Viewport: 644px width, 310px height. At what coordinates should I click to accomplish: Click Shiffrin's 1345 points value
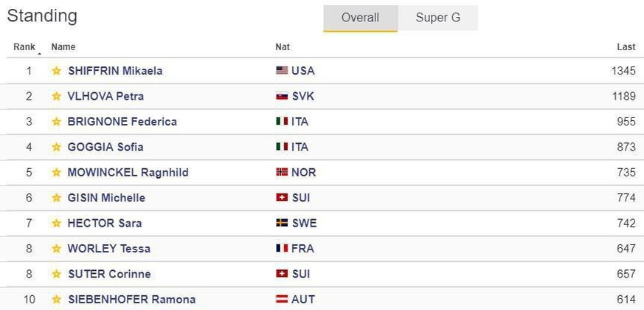tap(623, 71)
